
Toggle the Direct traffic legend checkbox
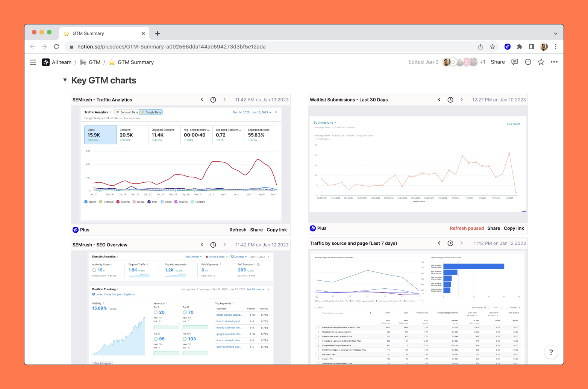tap(86, 202)
